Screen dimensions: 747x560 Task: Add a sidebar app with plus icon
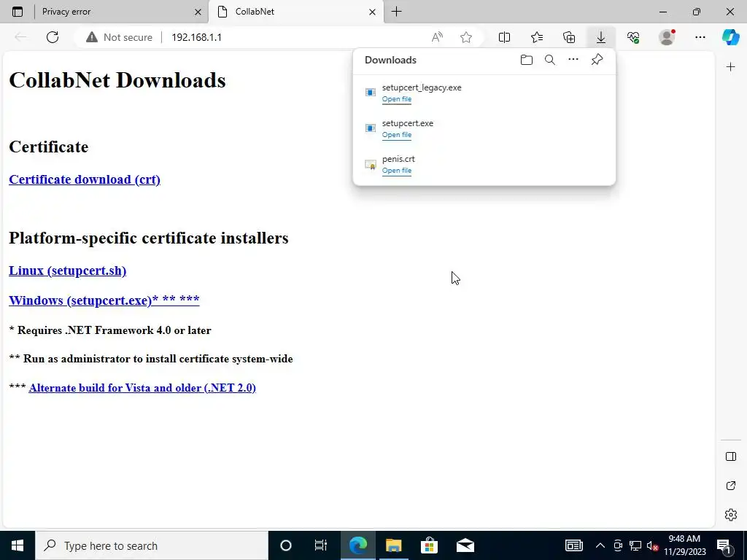[x=730, y=66]
